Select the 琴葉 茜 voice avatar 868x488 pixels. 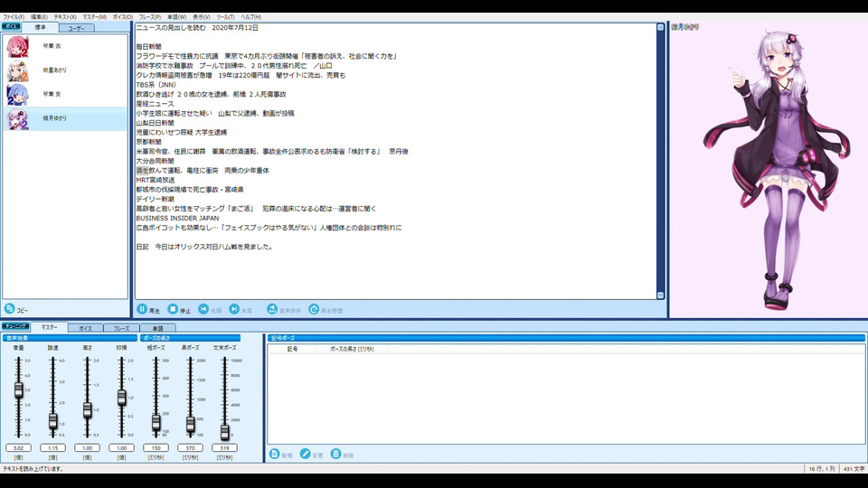pyautogui.click(x=18, y=46)
